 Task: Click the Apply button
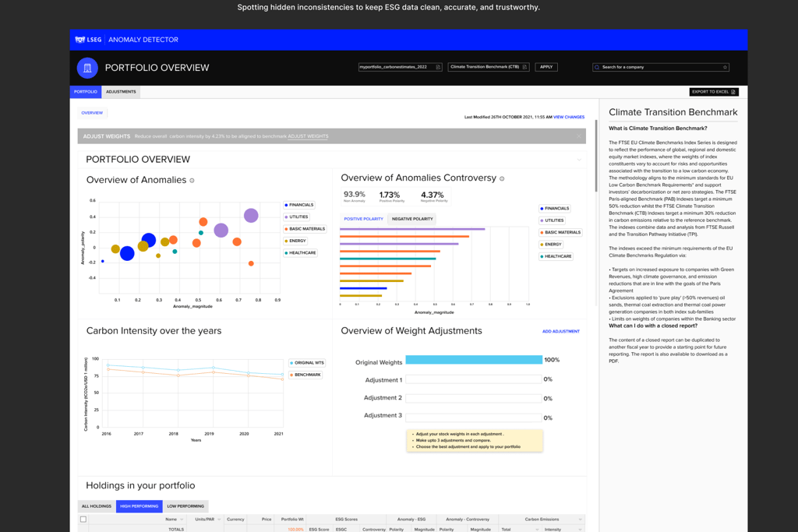546,67
